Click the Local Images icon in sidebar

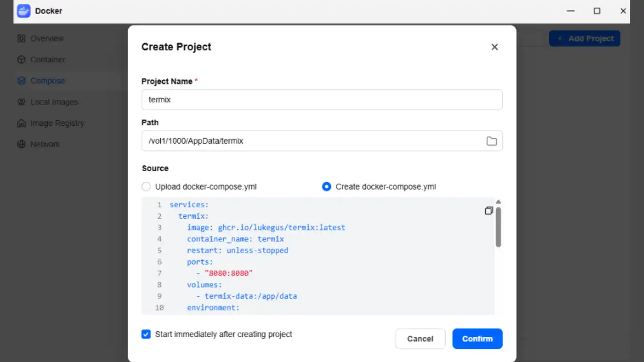point(21,102)
